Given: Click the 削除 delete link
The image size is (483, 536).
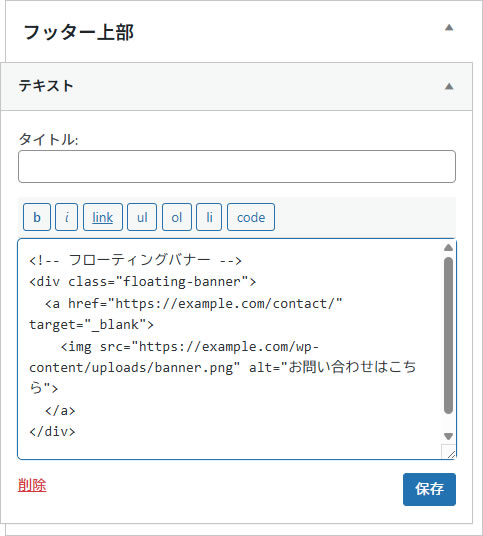Looking at the screenshot, I should (x=32, y=485).
